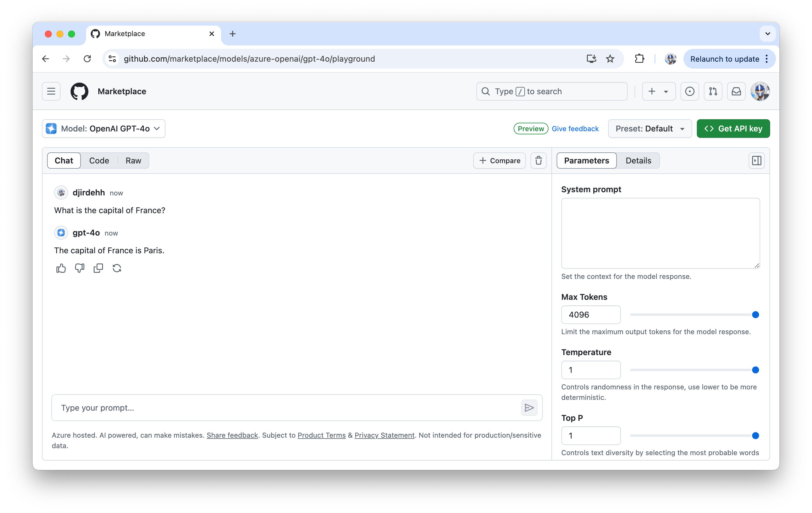Click the regenerate response icon
Viewport: 812px width, 513px height.
coord(117,268)
